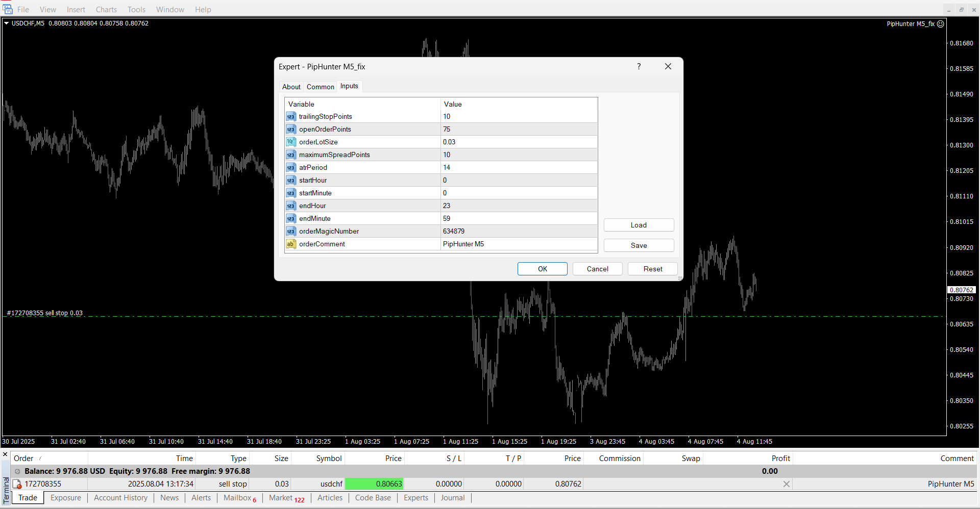This screenshot has width=980, height=509.
Task: Click the question mark help icon in the Expert dialog
Action: coord(639,67)
